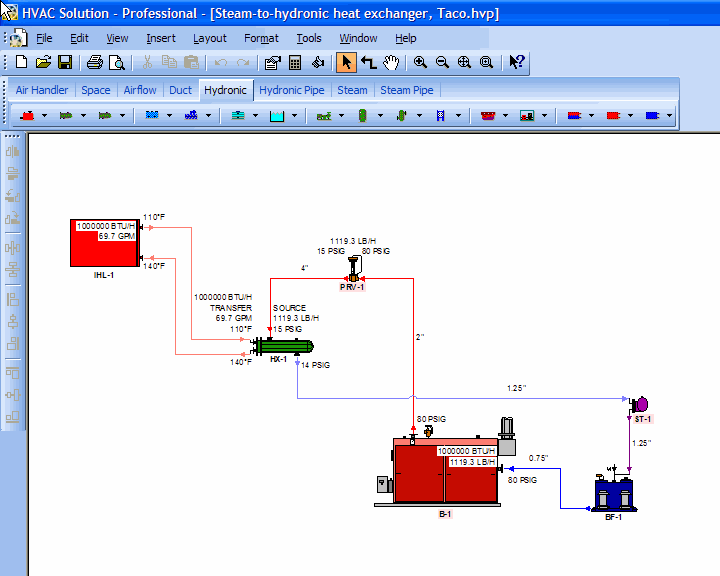This screenshot has height=576, width=720.
Task: Insert red basin load component
Action: pyautogui.click(x=488, y=116)
